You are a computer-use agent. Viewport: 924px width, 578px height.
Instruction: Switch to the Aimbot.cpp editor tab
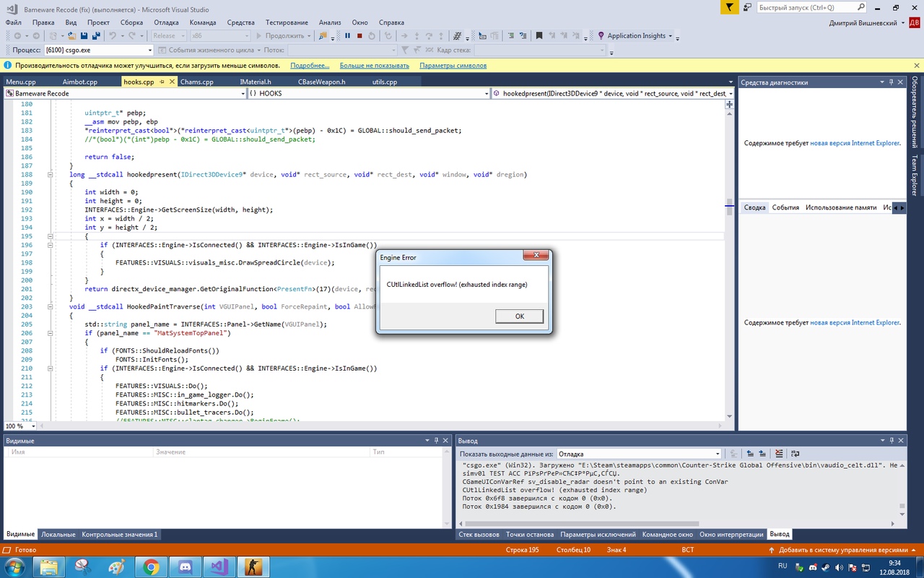80,82
